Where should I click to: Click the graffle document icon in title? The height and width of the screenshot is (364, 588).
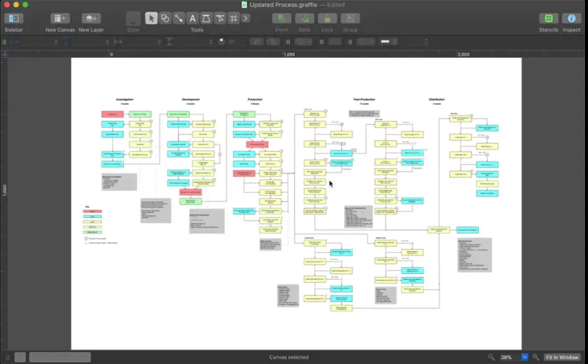(x=244, y=5)
